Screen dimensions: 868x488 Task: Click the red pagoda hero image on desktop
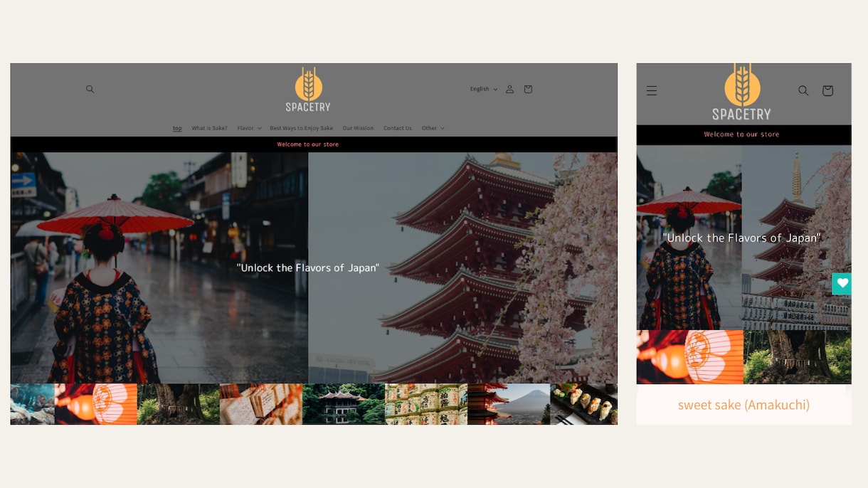point(462,267)
